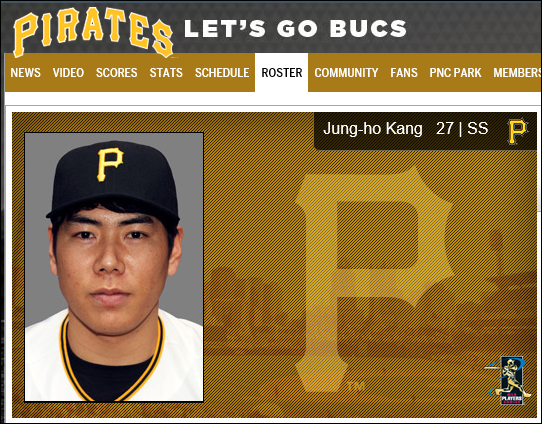This screenshot has width=542, height=424.
Task: Click the Jung-ho Kang player name
Action: (x=373, y=129)
